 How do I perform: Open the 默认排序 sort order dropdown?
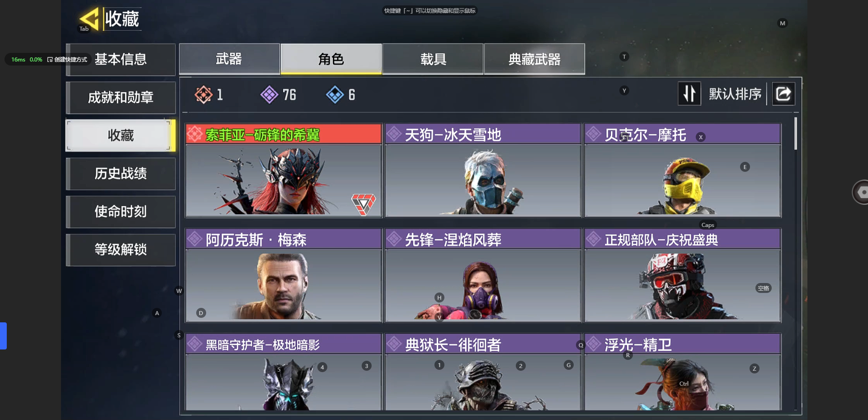pos(735,94)
